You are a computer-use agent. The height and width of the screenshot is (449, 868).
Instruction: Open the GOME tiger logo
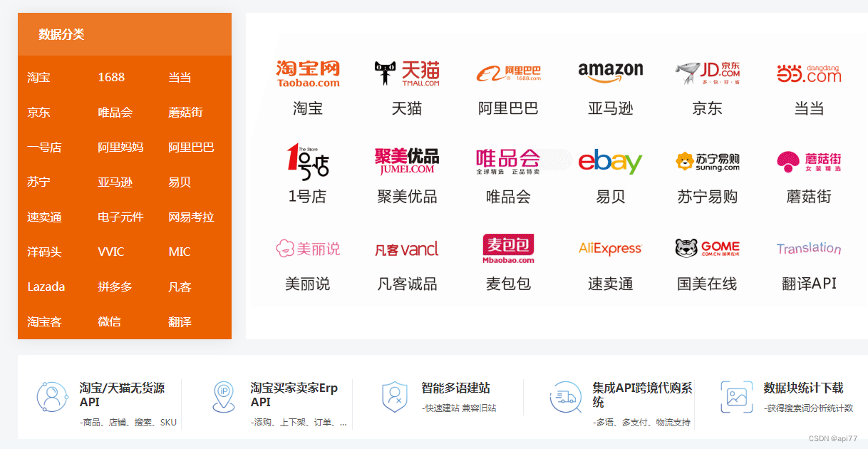[708, 248]
